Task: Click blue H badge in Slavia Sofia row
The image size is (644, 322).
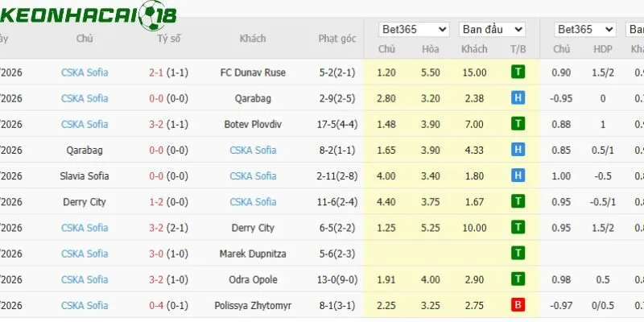Action: pos(518,175)
